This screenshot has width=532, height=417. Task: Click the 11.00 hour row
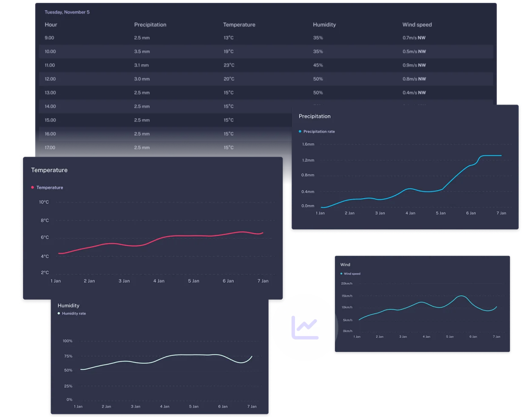(x=266, y=65)
